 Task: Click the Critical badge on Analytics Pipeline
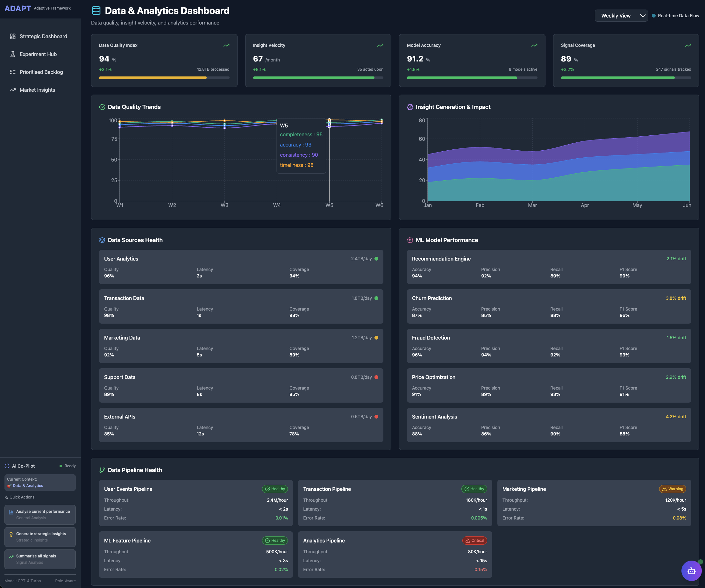[x=474, y=540]
